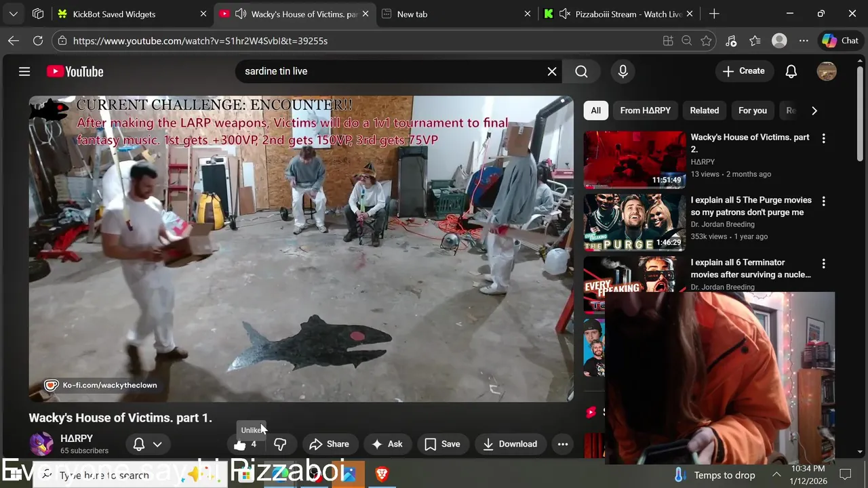Start voice search with microphone icon
Screen dimensions: 868x488
(x=623, y=71)
